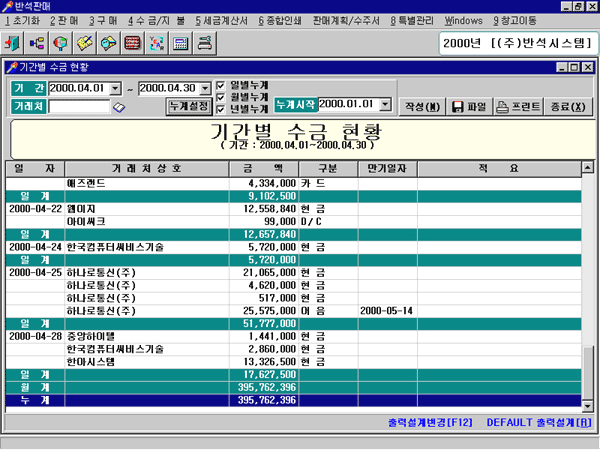Click the 거래처 input field

(x=79, y=106)
